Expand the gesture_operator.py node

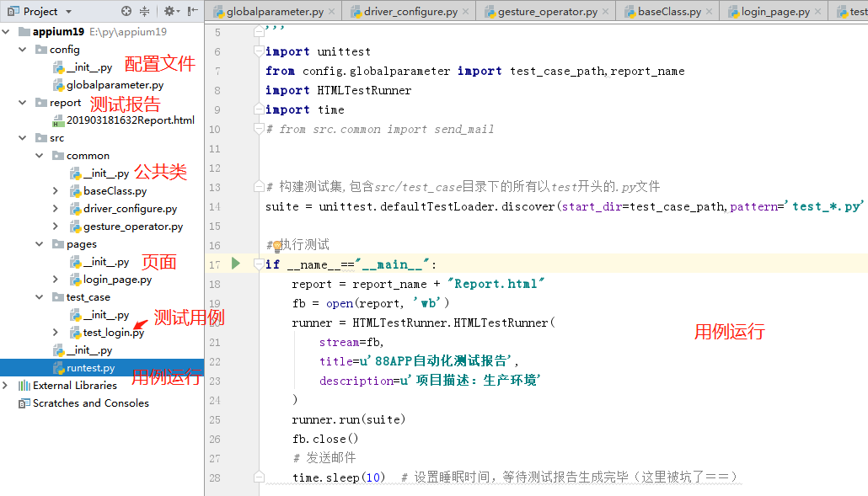[56, 227]
